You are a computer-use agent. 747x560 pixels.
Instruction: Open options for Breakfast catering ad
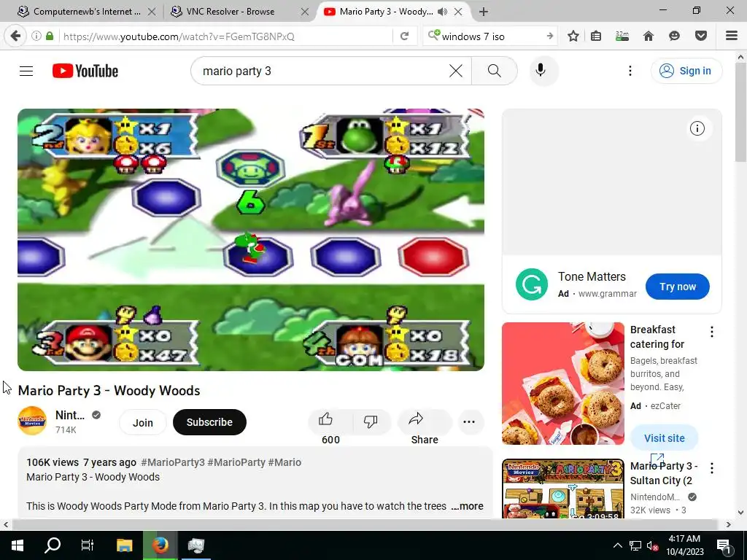pos(712,332)
